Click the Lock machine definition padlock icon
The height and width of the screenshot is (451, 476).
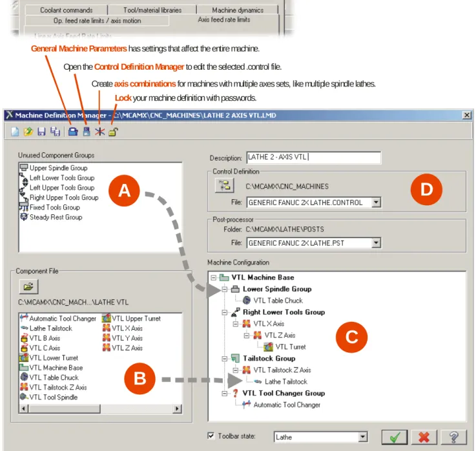113,132
